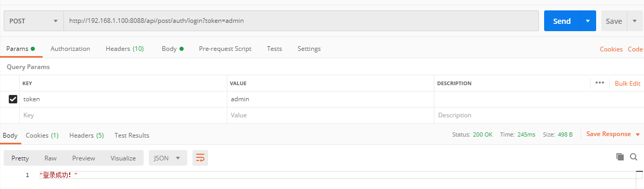Expand the Send button arrow menu
Image resolution: width=644 pixels, height=189 pixels.
[x=587, y=21]
